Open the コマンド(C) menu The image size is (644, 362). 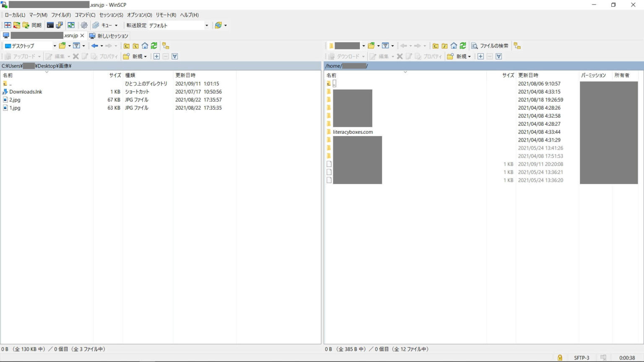pos(85,15)
